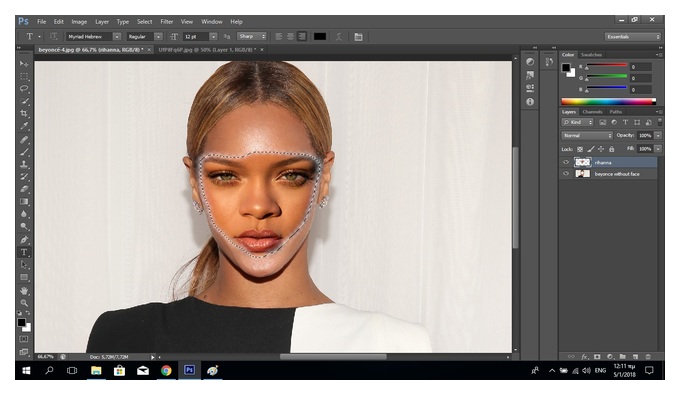Select the Blur tool
This screenshot has width=680, height=395.
click(x=24, y=214)
